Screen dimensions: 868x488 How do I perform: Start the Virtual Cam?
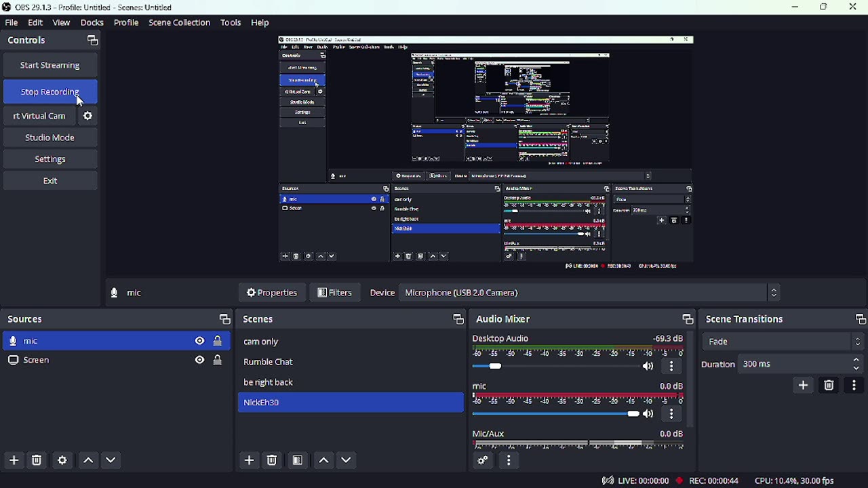tap(39, 117)
